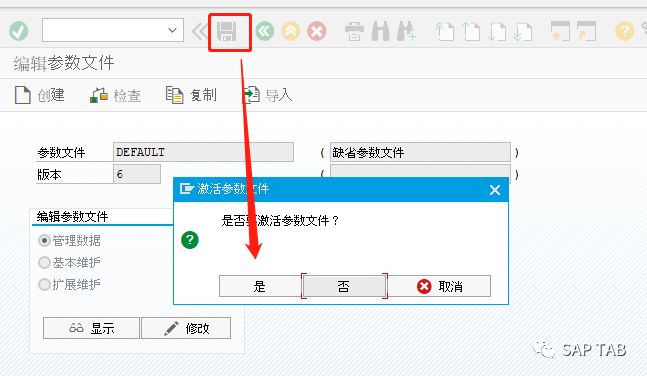The image size is (647, 376).
Task: Click the 缺省参数文件 description field
Action: click(x=420, y=152)
